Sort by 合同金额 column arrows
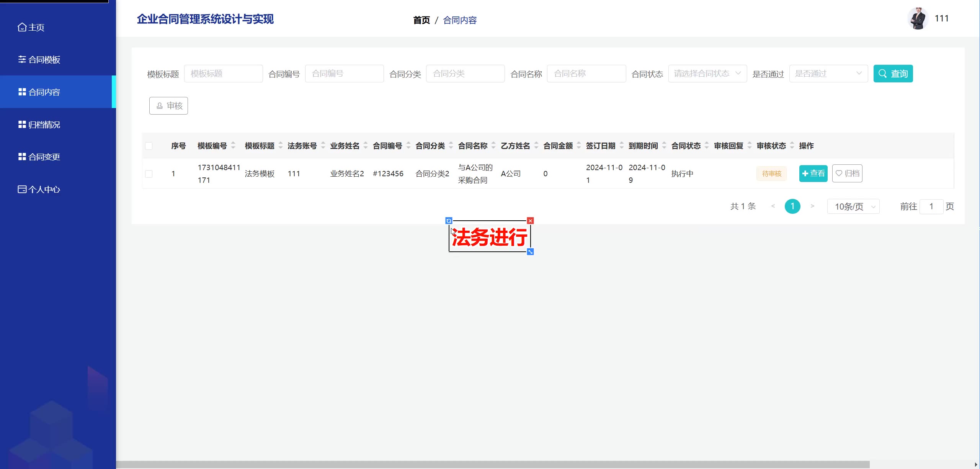The height and width of the screenshot is (469, 980). [x=579, y=146]
